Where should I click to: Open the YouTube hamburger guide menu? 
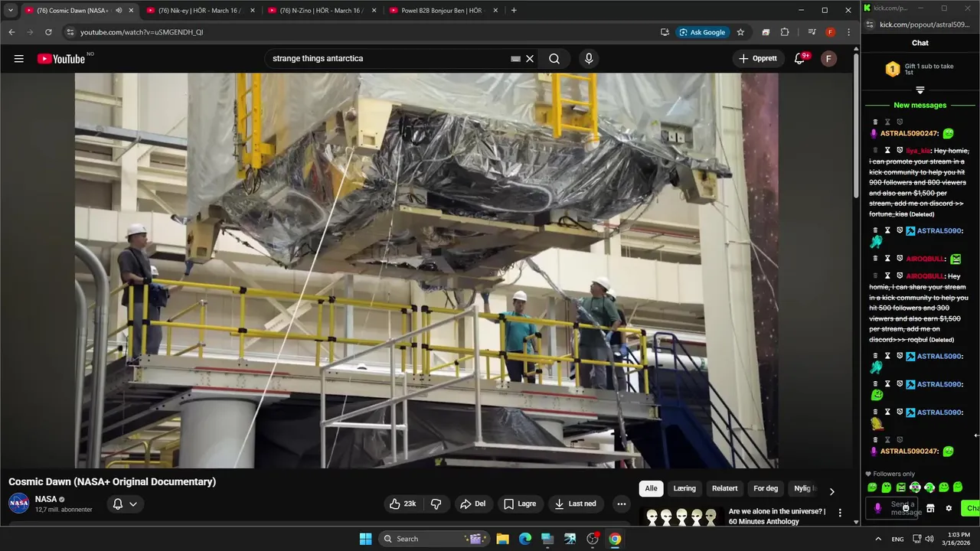coord(18,59)
